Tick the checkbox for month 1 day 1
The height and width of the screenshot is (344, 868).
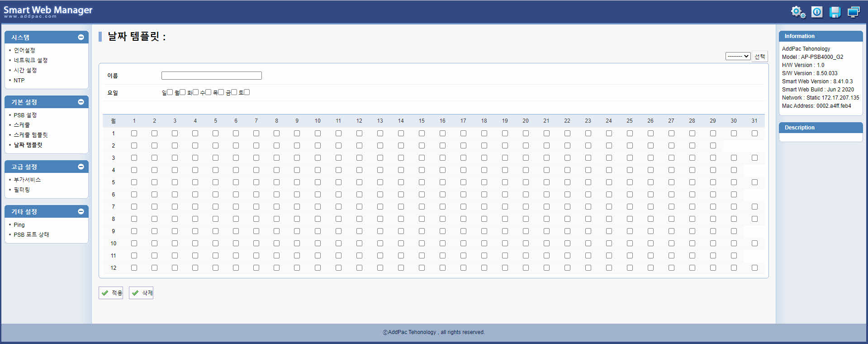pyautogui.click(x=134, y=134)
